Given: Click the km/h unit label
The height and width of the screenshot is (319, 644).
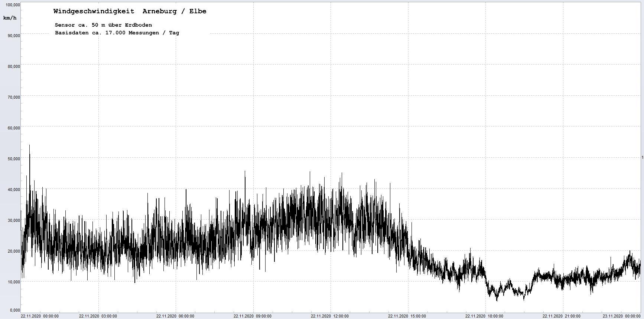Looking at the screenshot, I should click(10, 18).
